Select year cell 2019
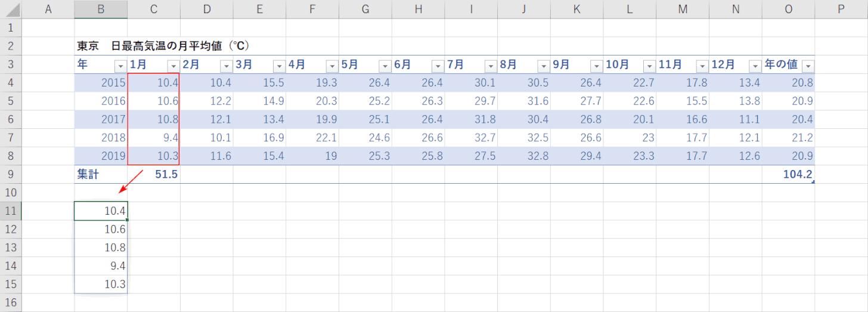This screenshot has height=312, width=868. point(101,156)
